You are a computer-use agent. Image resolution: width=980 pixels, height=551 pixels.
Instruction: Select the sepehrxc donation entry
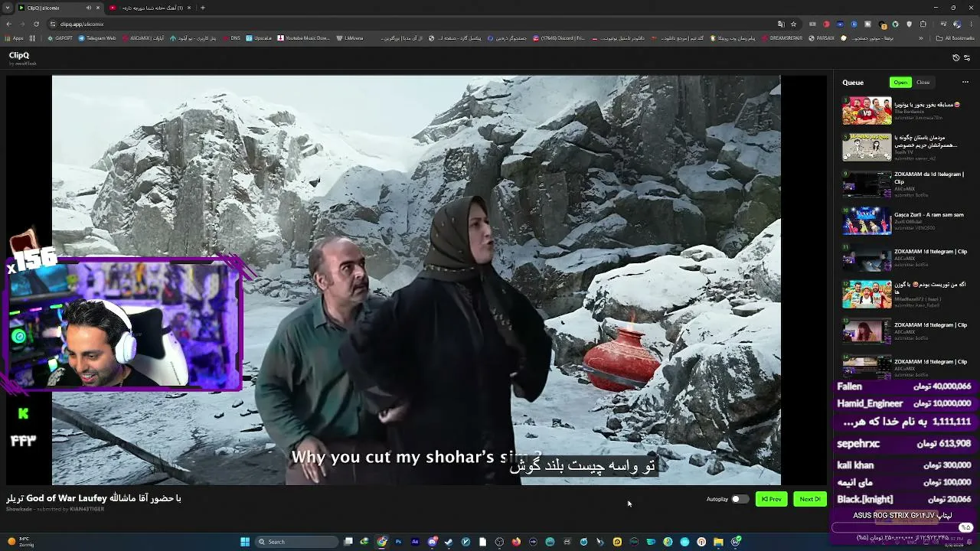coord(904,443)
